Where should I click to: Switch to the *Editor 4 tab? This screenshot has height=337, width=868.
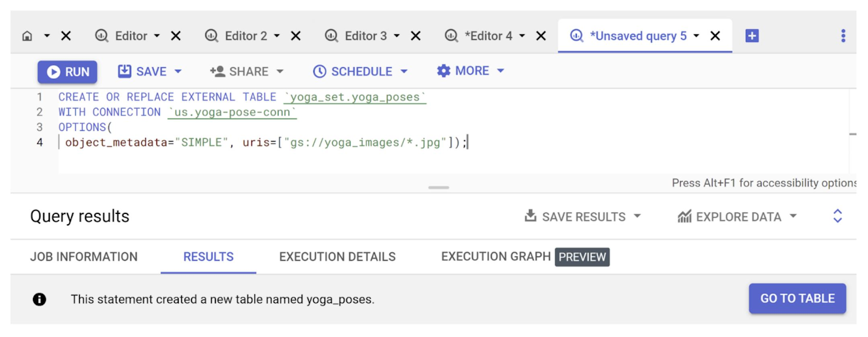click(x=488, y=36)
